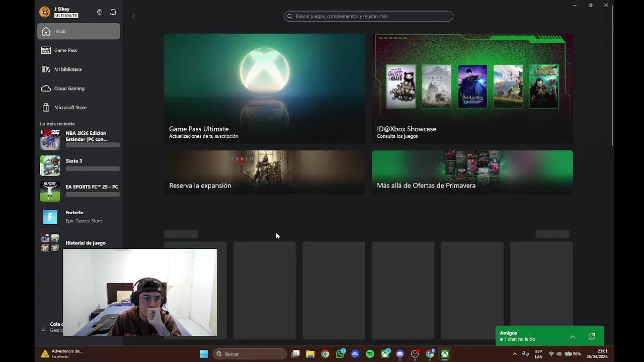Image resolution: width=644 pixels, height=362 pixels.
Task: Pop out the Amigos panel
Action: click(592, 336)
